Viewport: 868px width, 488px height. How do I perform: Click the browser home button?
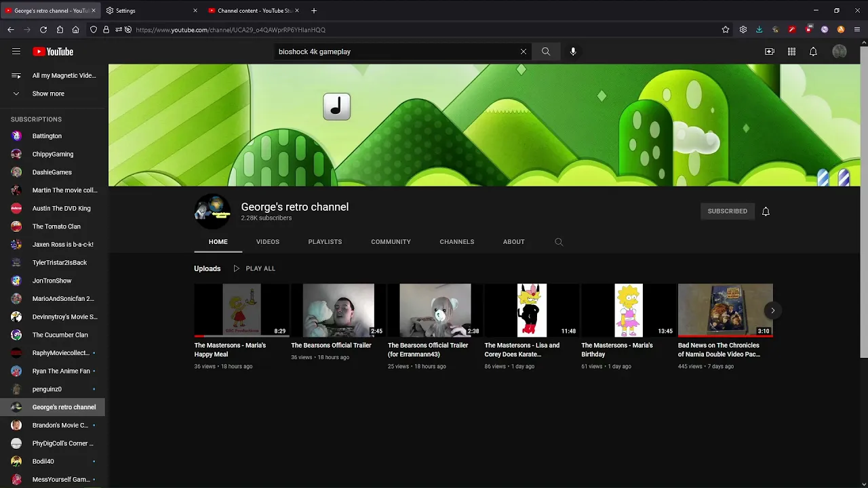[76, 30]
